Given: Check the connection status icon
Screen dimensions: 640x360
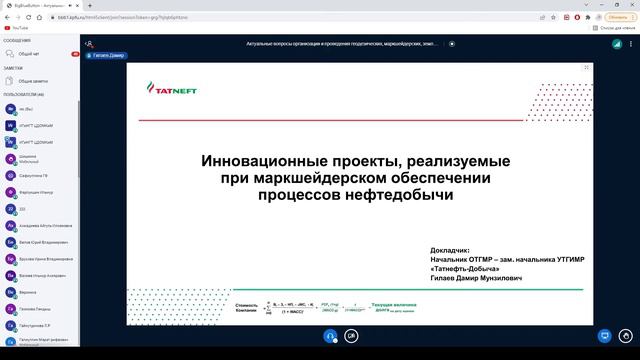Looking at the screenshot, I should pyautogui.click(x=617, y=44).
